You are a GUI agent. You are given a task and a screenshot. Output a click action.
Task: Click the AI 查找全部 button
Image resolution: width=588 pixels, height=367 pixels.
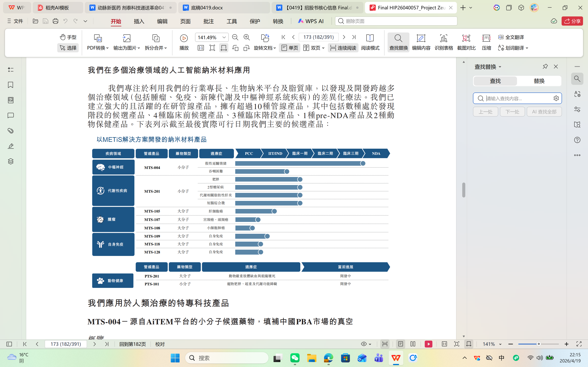point(544,111)
